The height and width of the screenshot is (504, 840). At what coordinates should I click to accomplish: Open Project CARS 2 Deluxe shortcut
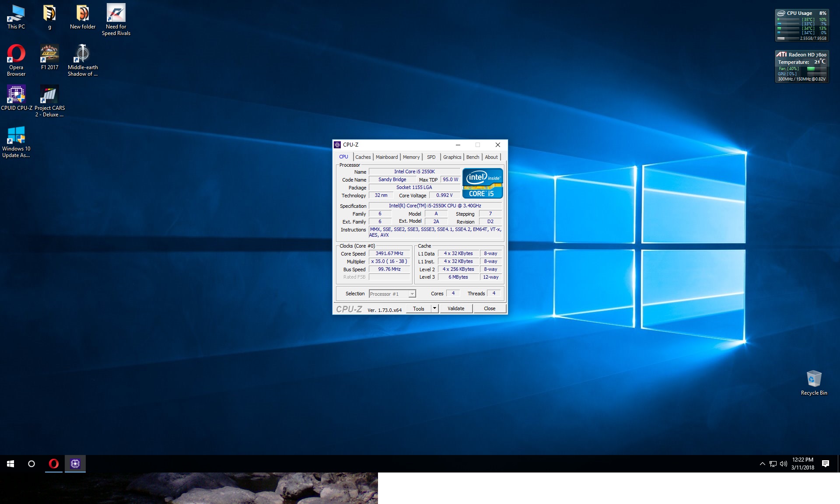coord(49,94)
